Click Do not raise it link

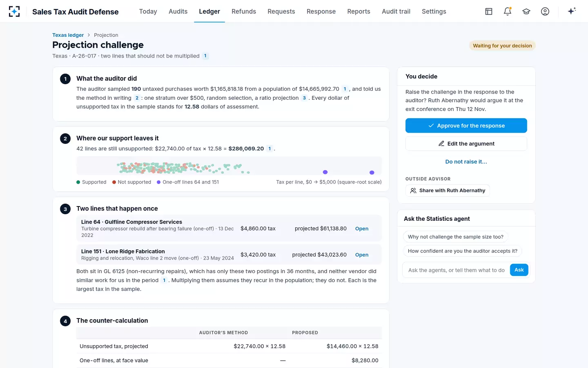point(466,162)
